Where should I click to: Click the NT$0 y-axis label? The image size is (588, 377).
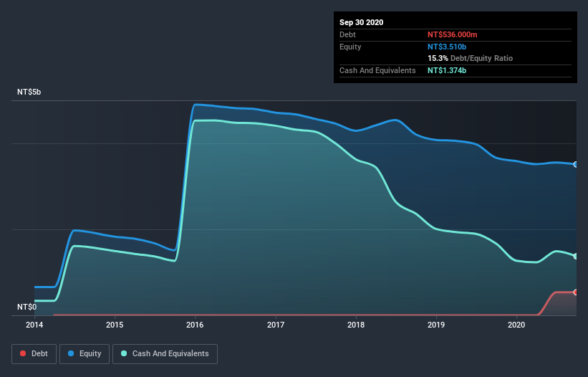tap(27, 307)
